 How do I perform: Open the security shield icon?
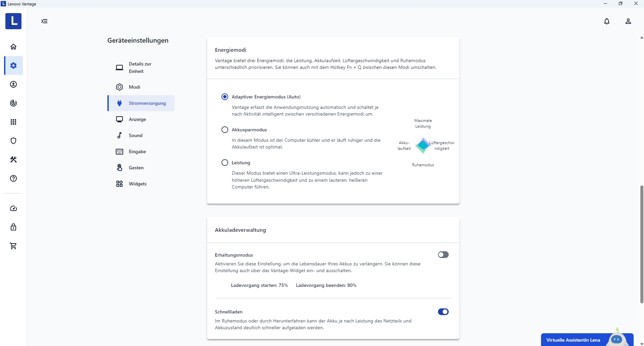click(x=13, y=141)
